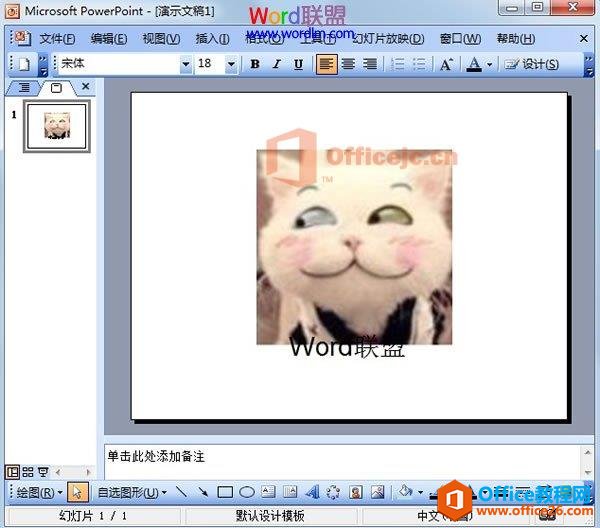This screenshot has height=528, width=600.
Task: Select the Arrow drawing tool
Action: [203, 492]
